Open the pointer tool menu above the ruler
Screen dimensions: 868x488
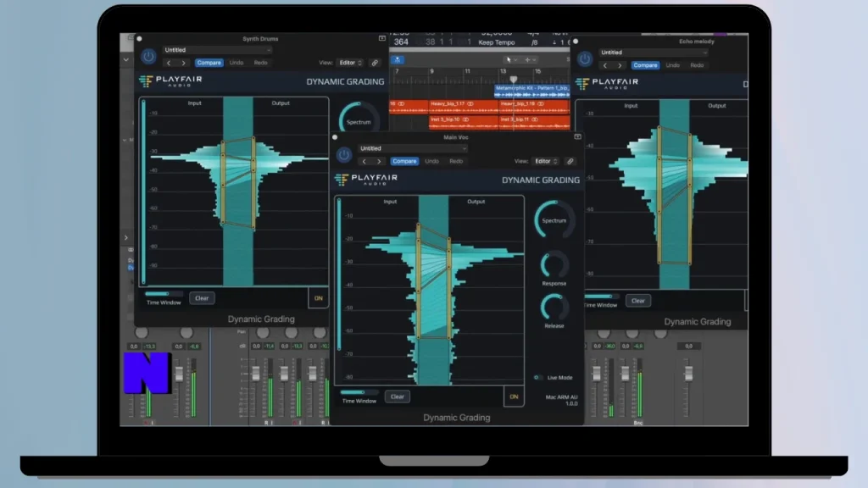(x=511, y=60)
